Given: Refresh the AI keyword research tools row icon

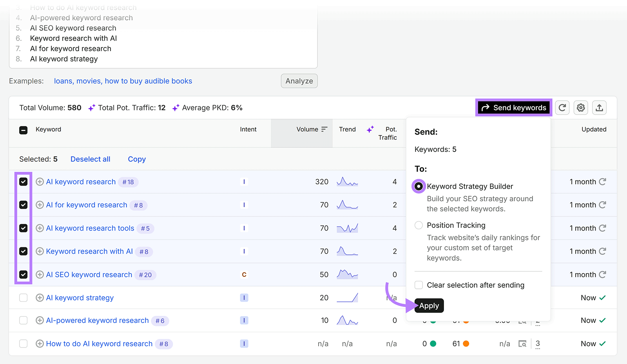Looking at the screenshot, I should tap(603, 228).
